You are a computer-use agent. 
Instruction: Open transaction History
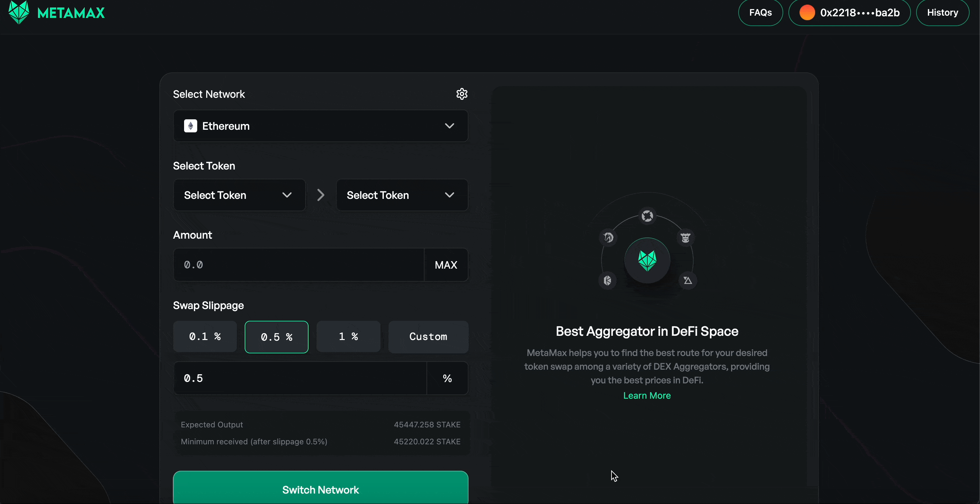pos(942,13)
